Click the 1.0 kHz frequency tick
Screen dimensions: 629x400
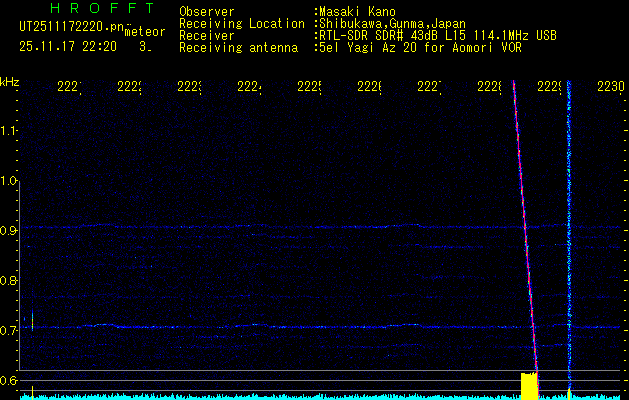pyautogui.click(x=10, y=181)
